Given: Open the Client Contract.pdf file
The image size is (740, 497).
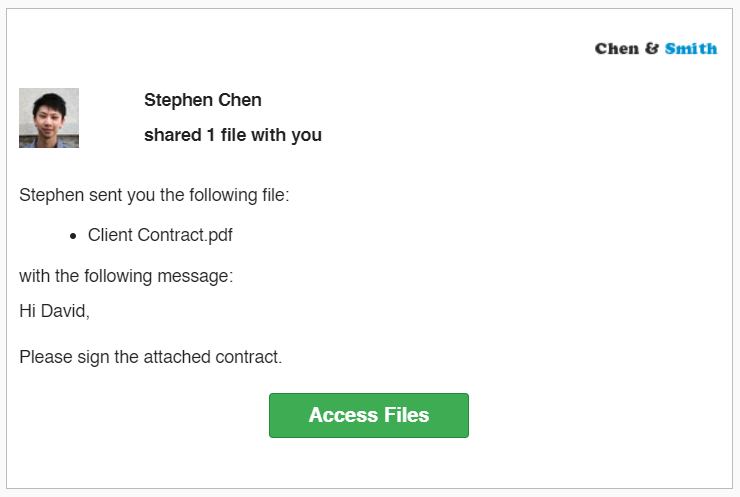Looking at the screenshot, I should click(160, 235).
